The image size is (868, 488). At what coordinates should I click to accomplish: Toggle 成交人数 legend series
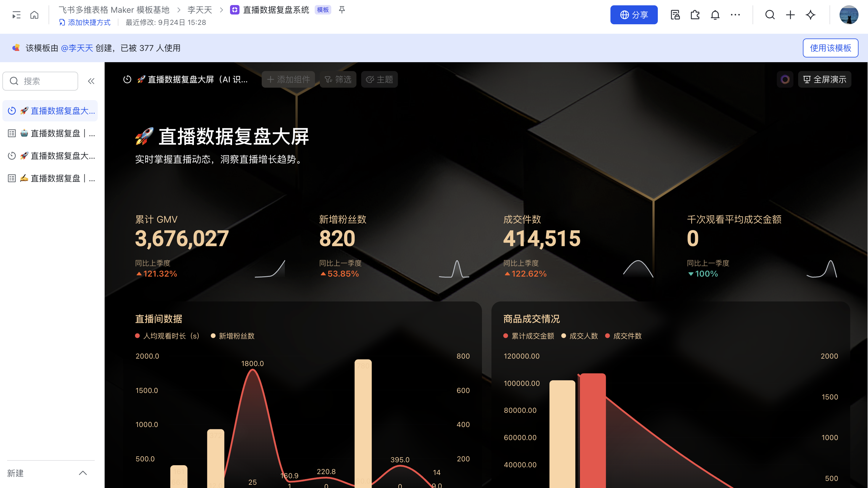point(580,336)
